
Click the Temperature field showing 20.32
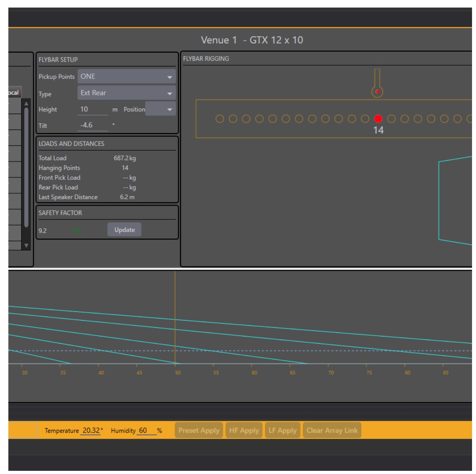tap(91, 430)
